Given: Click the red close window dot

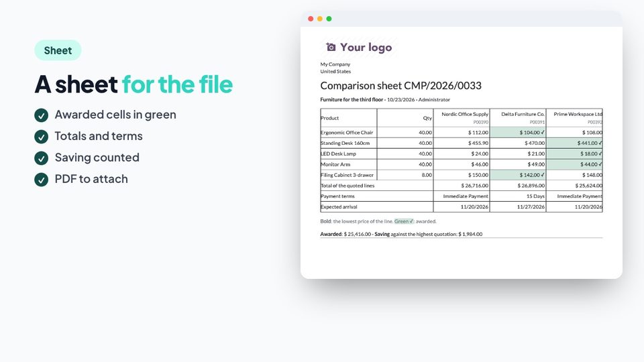Looking at the screenshot, I should (311, 19).
